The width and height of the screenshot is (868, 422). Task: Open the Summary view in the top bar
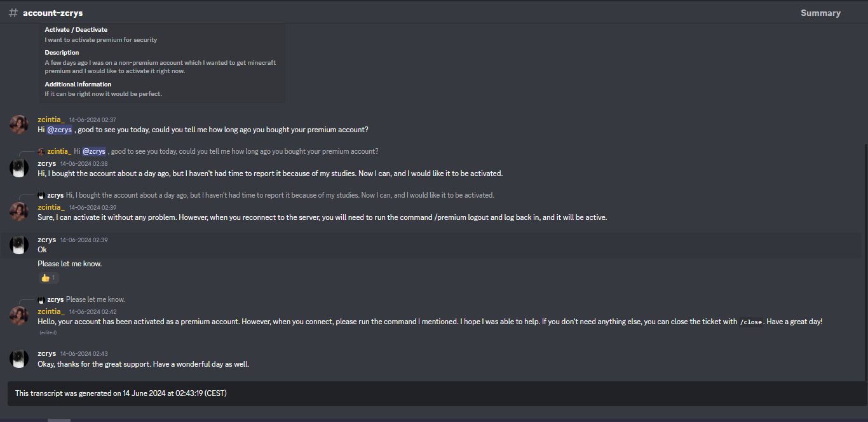click(820, 12)
